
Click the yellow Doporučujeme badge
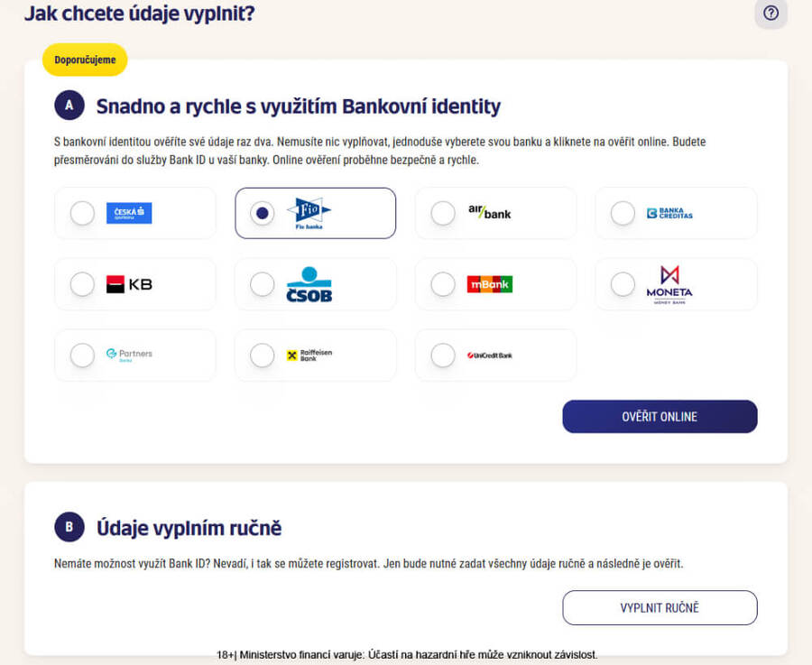pos(84,60)
